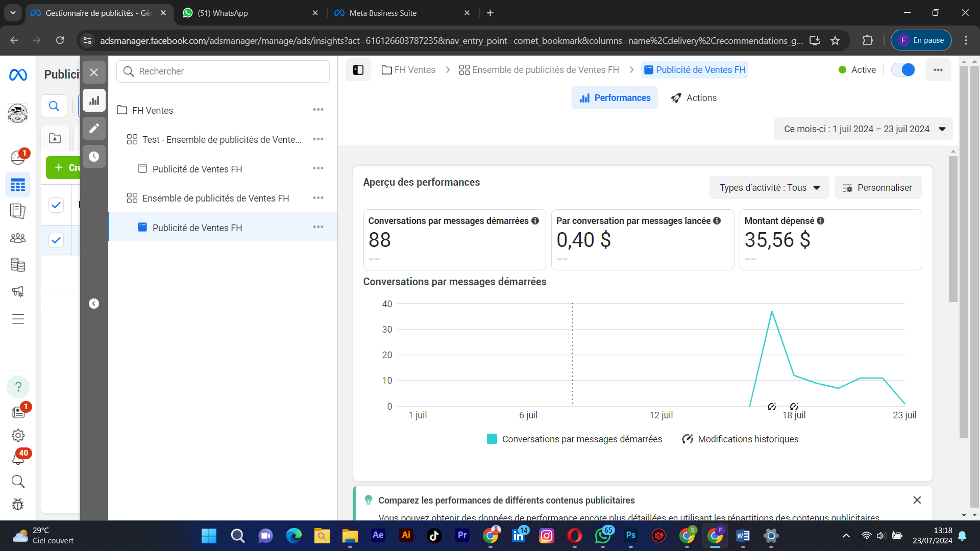Collapse panel with the left arrow circle
This screenshot has height=551, width=980.
tap(94, 304)
